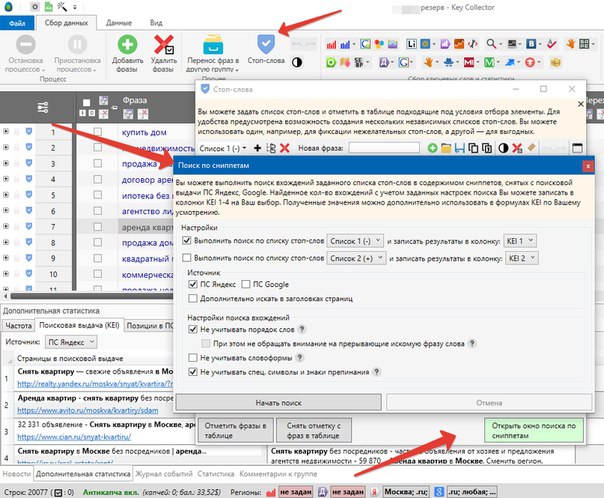
Task: Click 'Снять отметку с фраз в таблице'
Action: tap(314, 430)
